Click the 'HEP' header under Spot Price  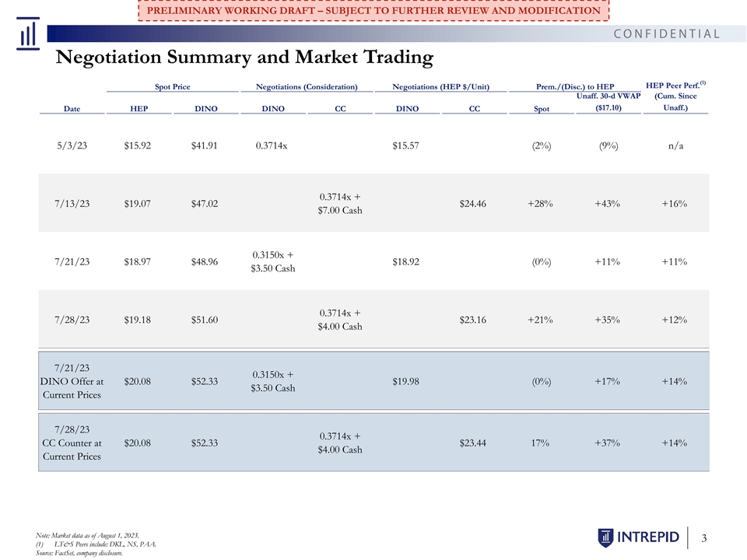point(139,109)
